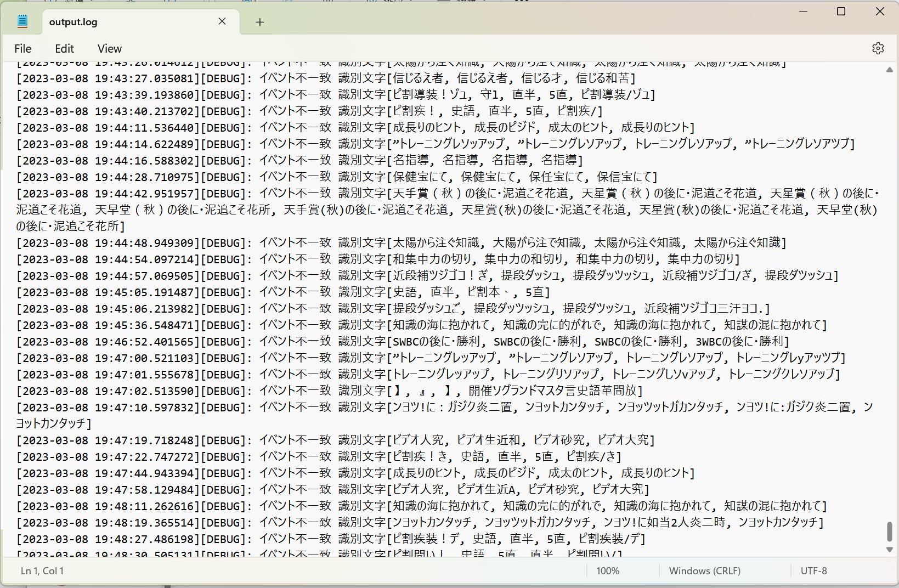Click log line timestamped 19:47:22.747272
The image size is (899, 588).
319,456
